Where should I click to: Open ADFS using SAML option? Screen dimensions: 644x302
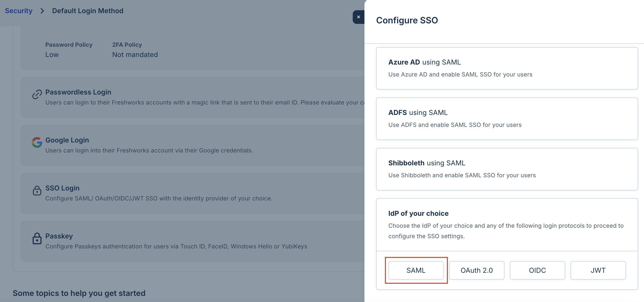tap(507, 119)
